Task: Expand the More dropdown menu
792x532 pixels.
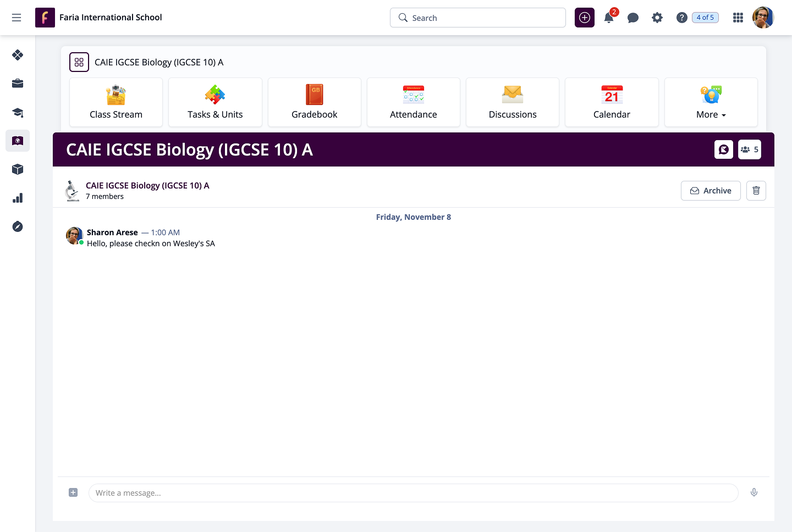Action: pyautogui.click(x=711, y=103)
